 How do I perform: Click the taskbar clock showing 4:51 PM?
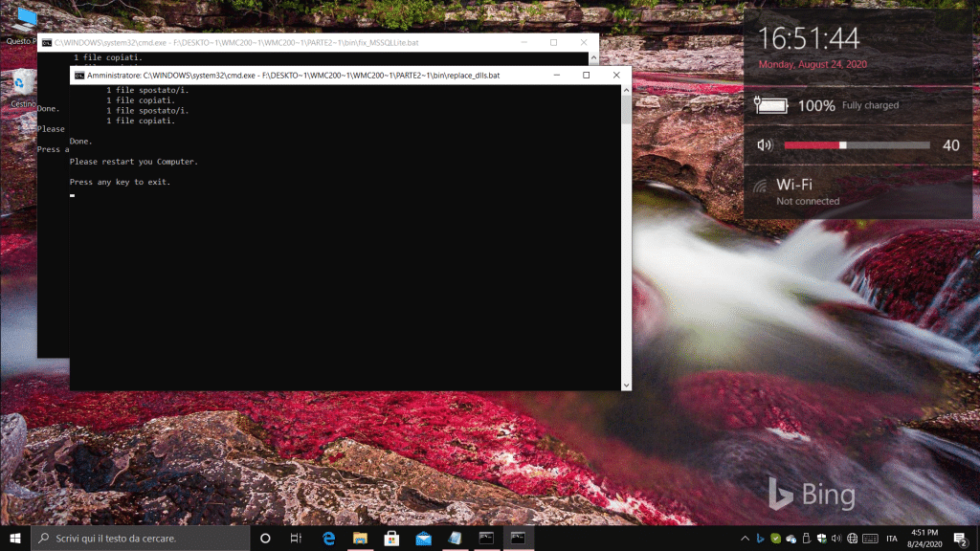pos(924,539)
